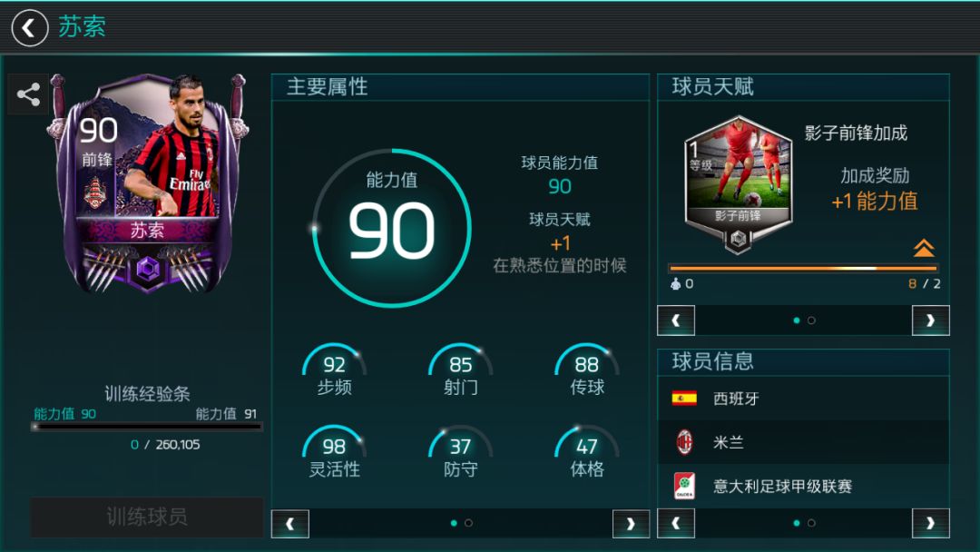The image size is (980, 552).
Task: Open the 苏索 player card
Action: tap(148, 182)
